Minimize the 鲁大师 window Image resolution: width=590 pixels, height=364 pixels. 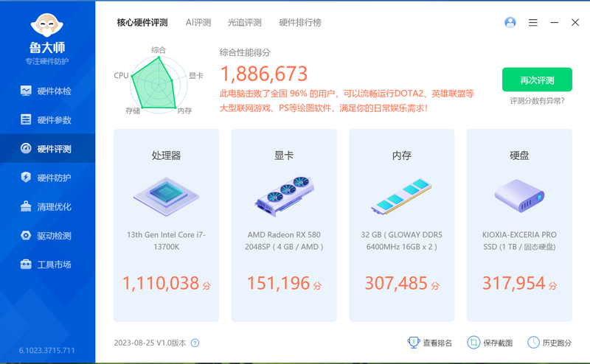pyautogui.click(x=555, y=23)
